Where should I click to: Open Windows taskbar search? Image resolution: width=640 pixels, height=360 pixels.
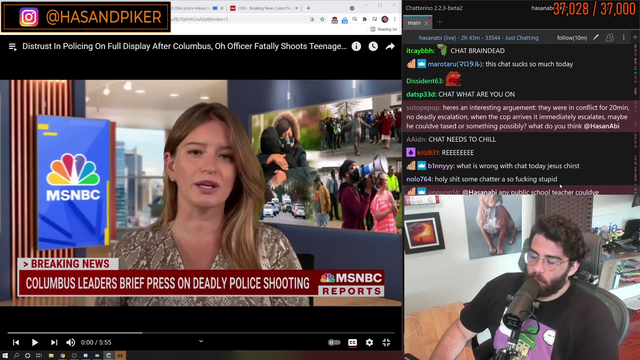pos(16,356)
